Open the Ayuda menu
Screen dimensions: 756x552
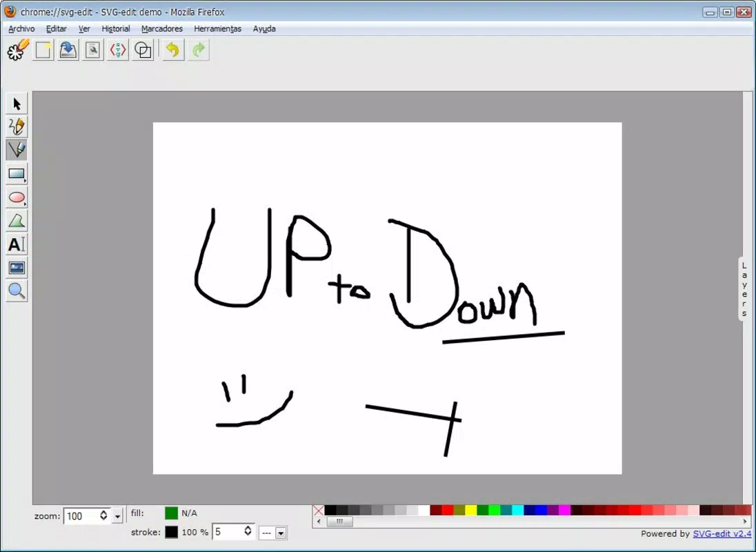264,29
